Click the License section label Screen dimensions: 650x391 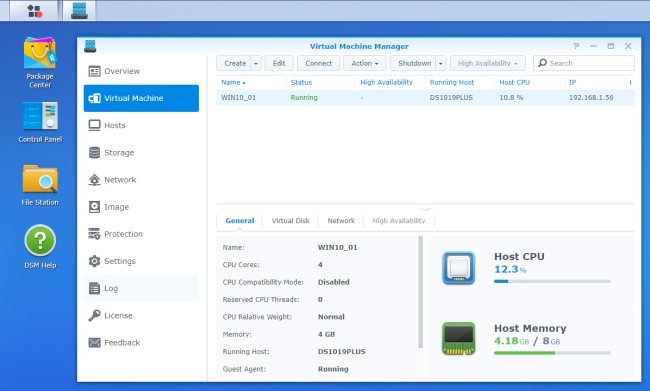pos(118,316)
